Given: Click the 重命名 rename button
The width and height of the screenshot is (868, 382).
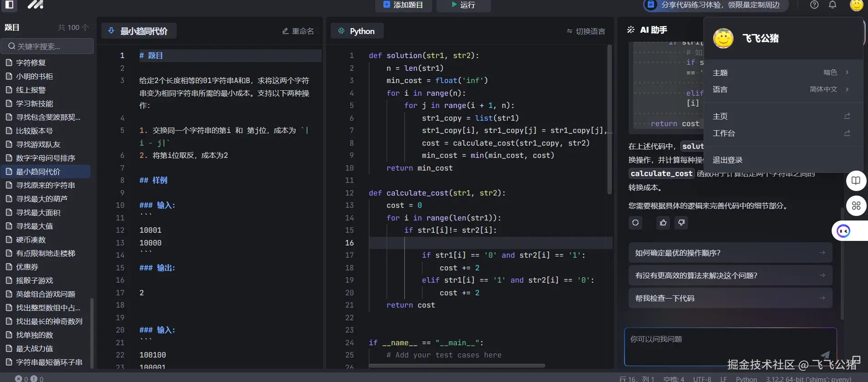Looking at the screenshot, I should 298,31.
